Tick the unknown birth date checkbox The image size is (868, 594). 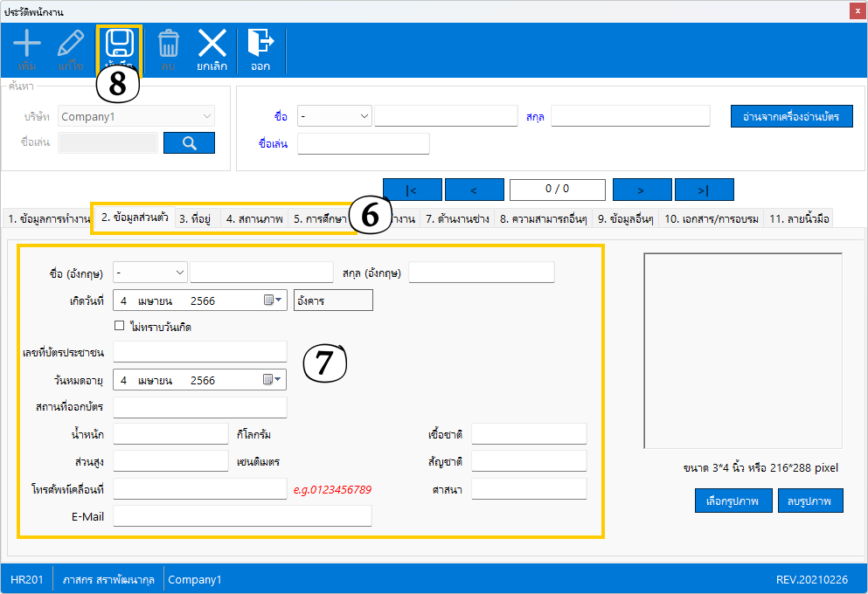120,327
